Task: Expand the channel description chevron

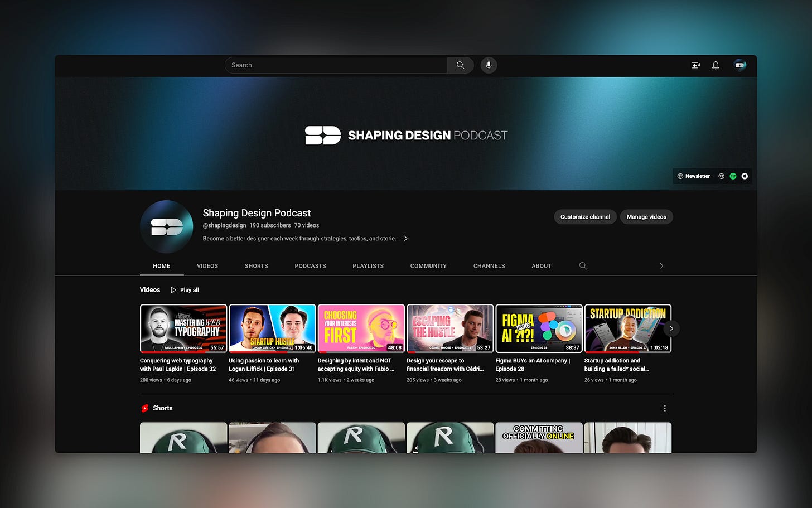Action: [405, 239]
